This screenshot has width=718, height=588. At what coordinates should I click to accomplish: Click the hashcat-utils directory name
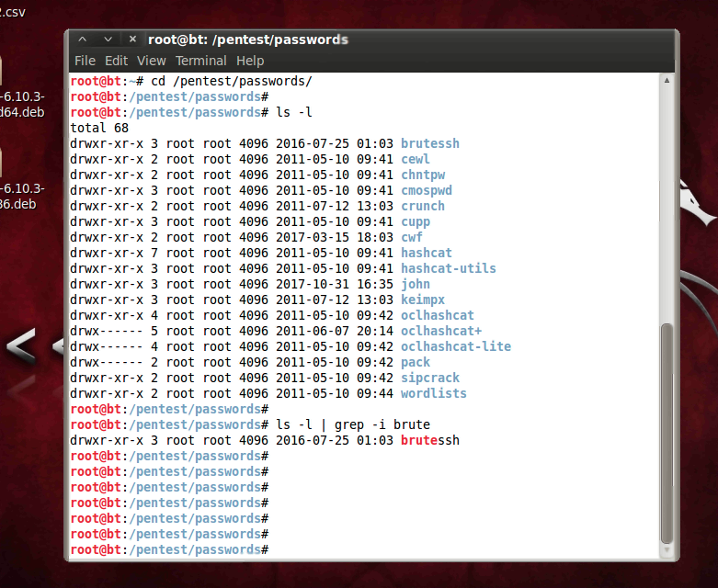pyautogui.click(x=448, y=268)
